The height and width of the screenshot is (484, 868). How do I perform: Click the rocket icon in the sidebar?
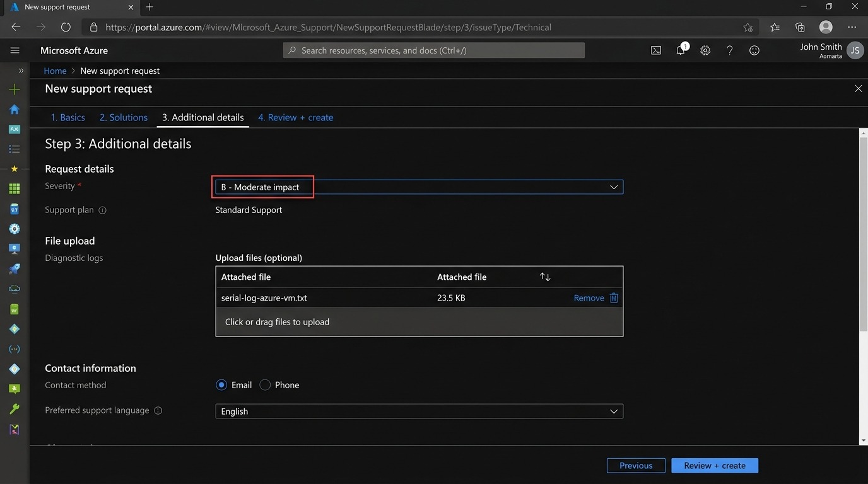(15, 268)
